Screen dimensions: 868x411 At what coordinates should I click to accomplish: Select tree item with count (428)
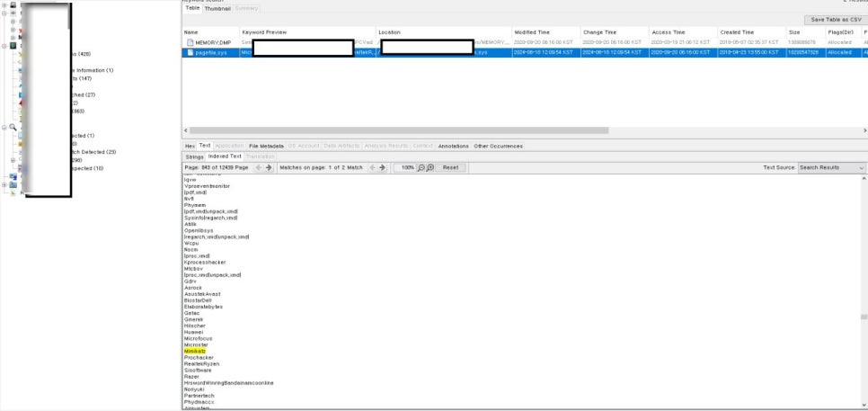(82, 54)
